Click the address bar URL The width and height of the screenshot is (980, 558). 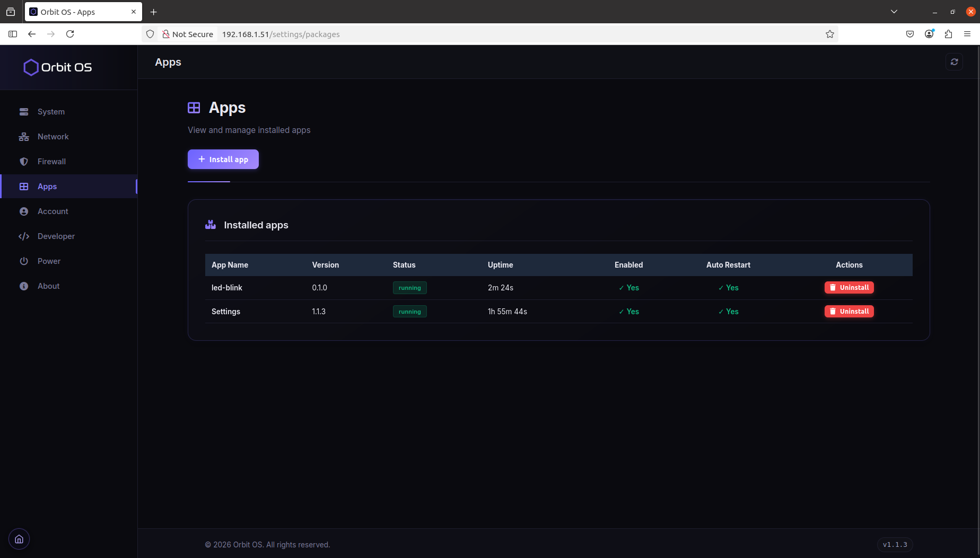(281, 34)
